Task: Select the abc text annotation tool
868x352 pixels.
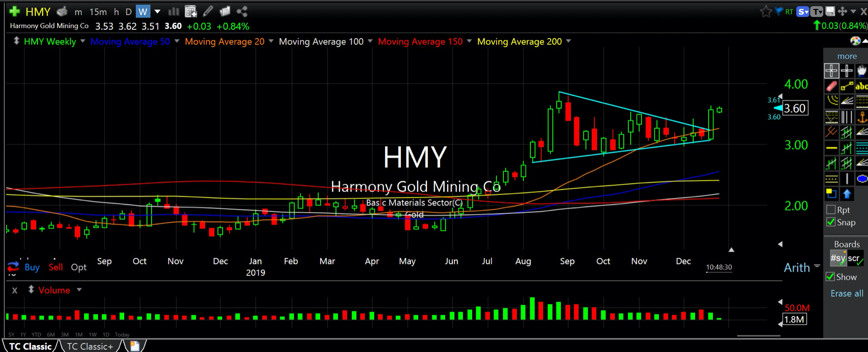Action: [861, 86]
